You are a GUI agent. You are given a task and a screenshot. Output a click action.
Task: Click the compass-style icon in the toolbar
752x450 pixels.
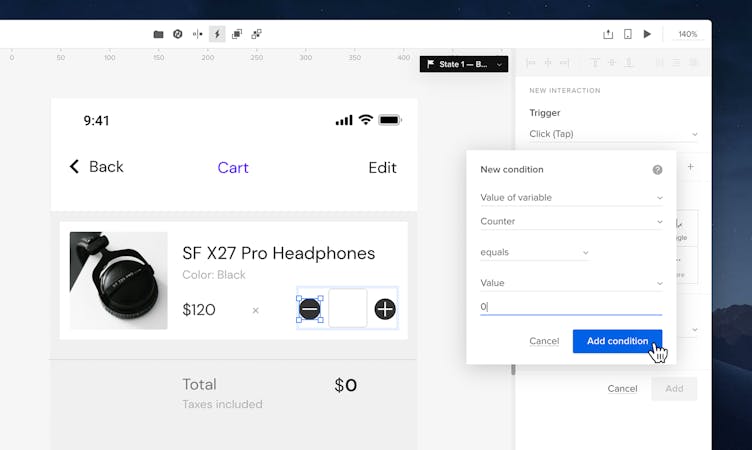pos(178,34)
